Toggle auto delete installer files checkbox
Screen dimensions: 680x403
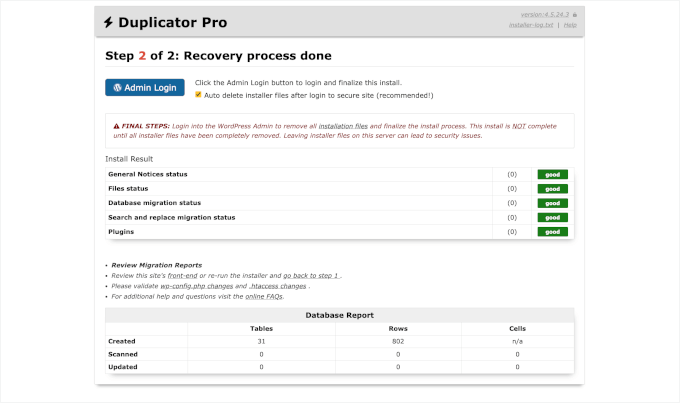pos(198,96)
